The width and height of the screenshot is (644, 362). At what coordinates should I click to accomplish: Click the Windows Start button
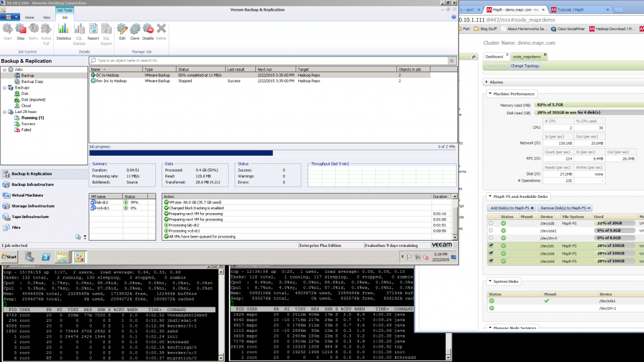[9, 257]
